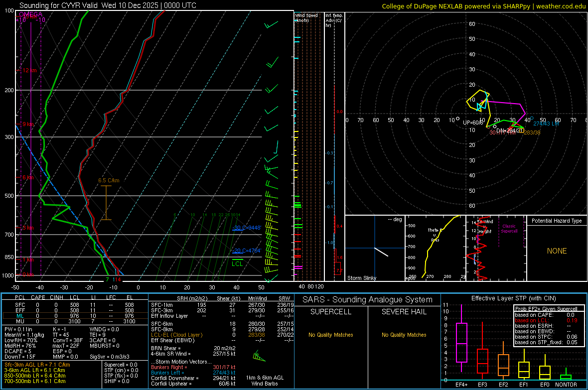Click the 700-500mb LR = 6.1 C/km line
This screenshot has height=390, width=588.
(35, 382)
